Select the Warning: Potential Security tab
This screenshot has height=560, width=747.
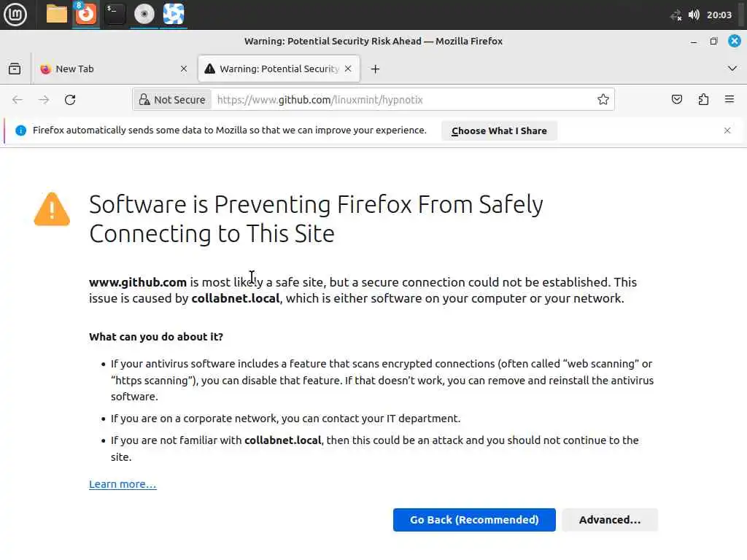(279, 69)
